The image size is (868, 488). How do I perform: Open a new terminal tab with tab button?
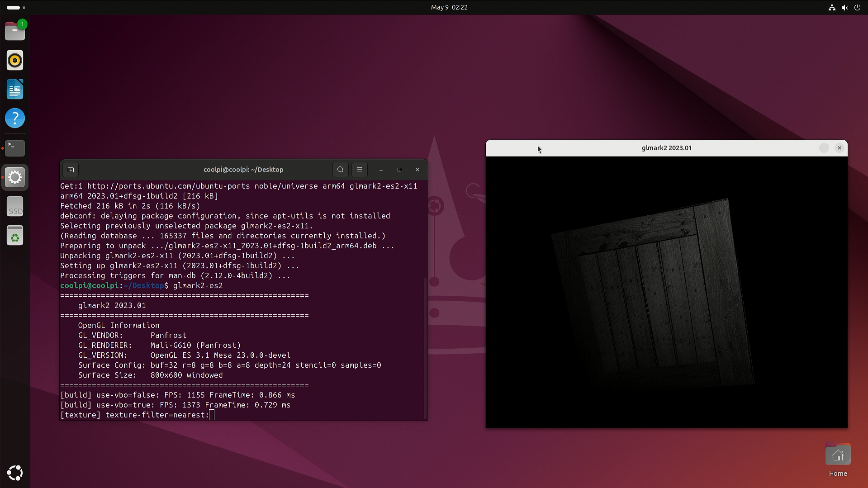click(x=71, y=170)
